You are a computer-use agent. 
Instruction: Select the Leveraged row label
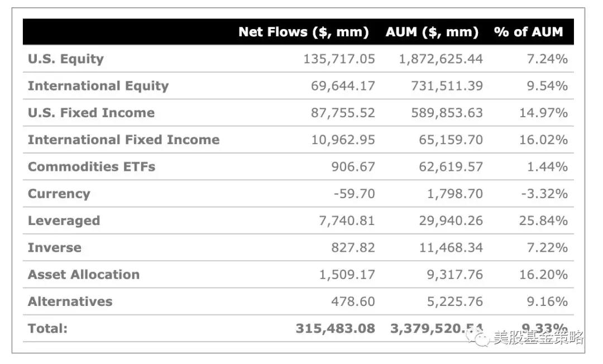pyautogui.click(x=64, y=221)
